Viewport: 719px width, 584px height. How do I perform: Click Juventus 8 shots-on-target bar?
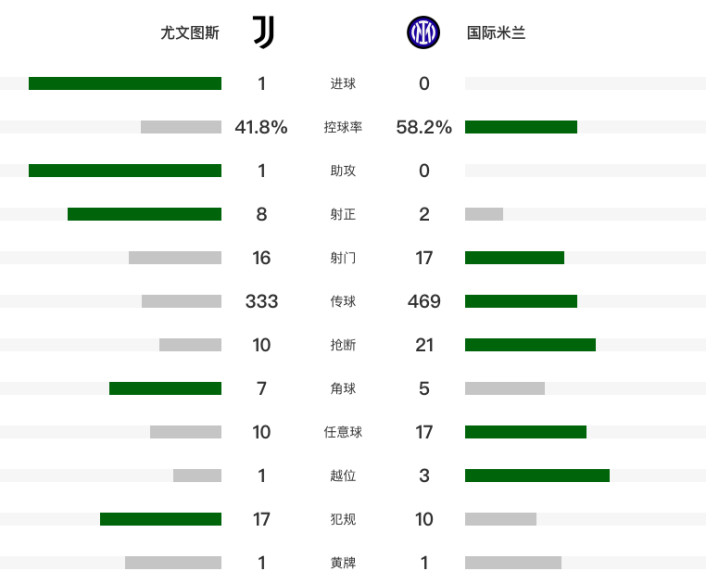click(x=144, y=214)
